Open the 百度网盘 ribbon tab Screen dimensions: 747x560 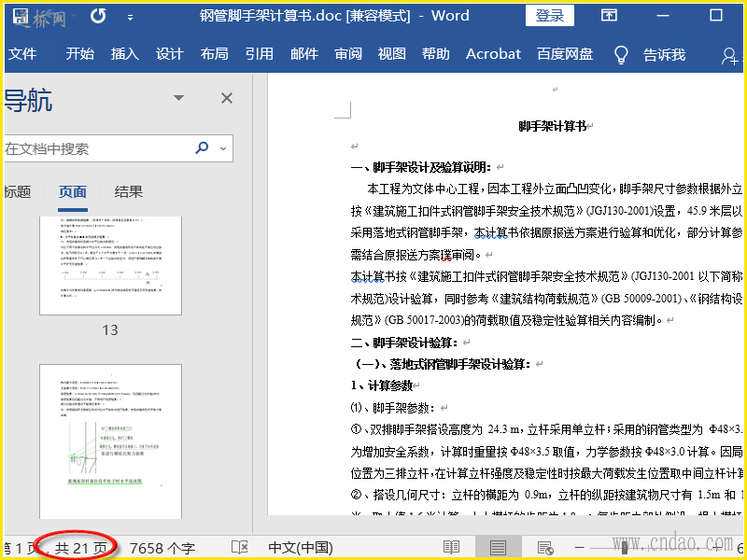(565, 54)
